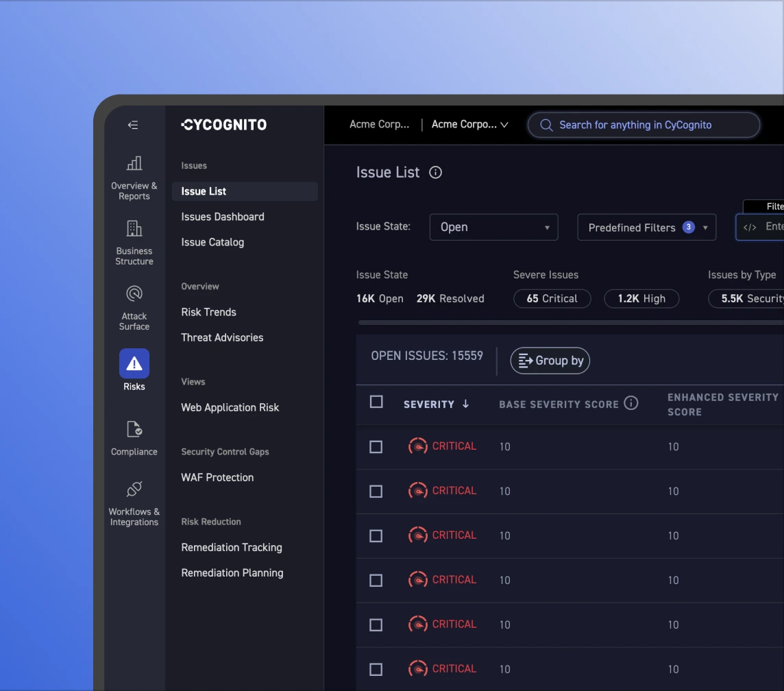Viewport: 784px width, 691px height.
Task: Open the Acme Corpo organization selector
Action: pos(469,125)
